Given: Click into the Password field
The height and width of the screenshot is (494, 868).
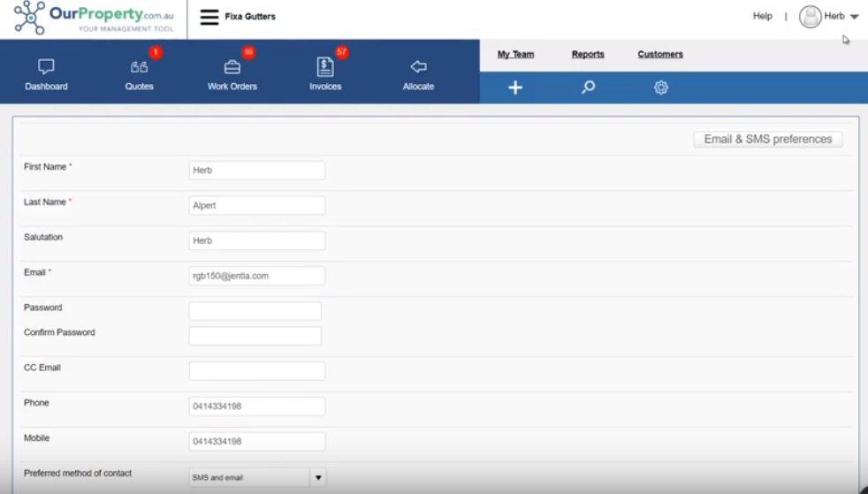Looking at the screenshot, I should tap(255, 311).
